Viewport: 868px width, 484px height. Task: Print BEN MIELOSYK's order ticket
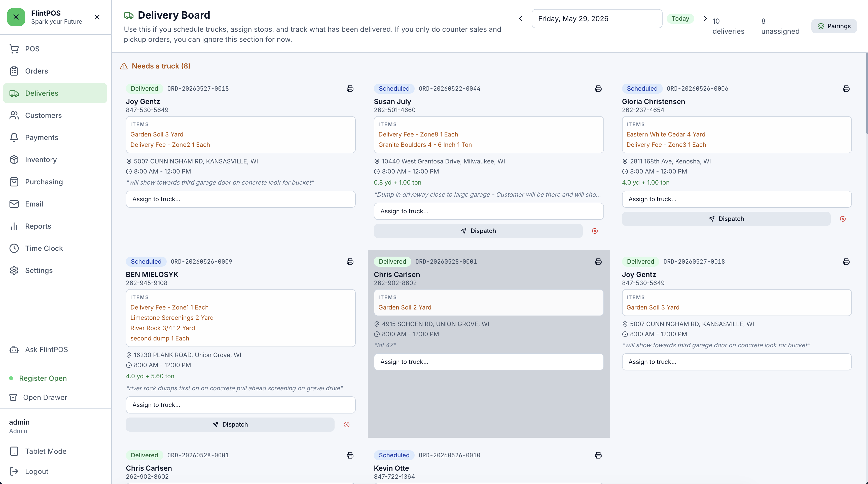[x=350, y=262]
